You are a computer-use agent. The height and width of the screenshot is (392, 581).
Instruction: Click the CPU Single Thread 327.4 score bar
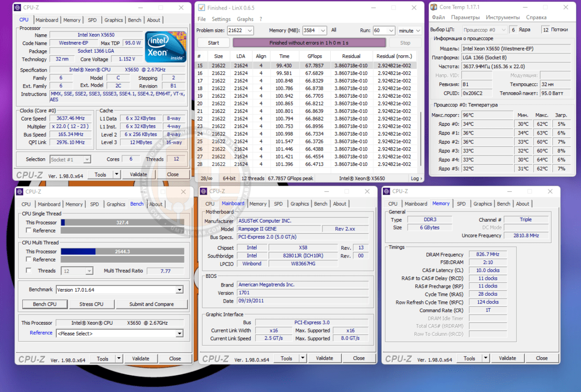(x=122, y=223)
